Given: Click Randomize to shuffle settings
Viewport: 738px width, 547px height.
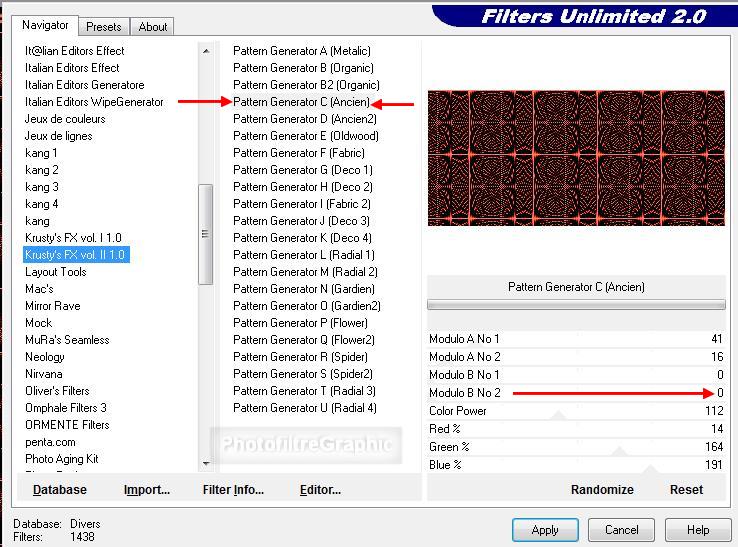Looking at the screenshot, I should [602, 490].
